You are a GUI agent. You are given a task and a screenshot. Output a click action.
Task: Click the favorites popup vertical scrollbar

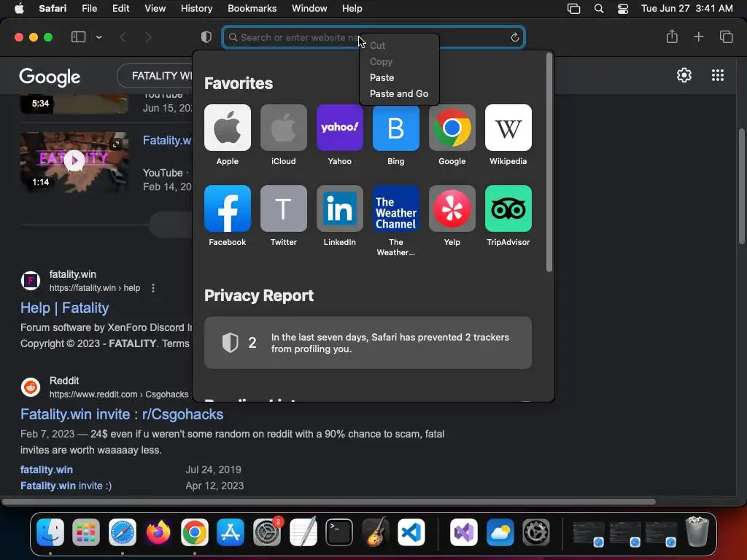click(x=549, y=163)
